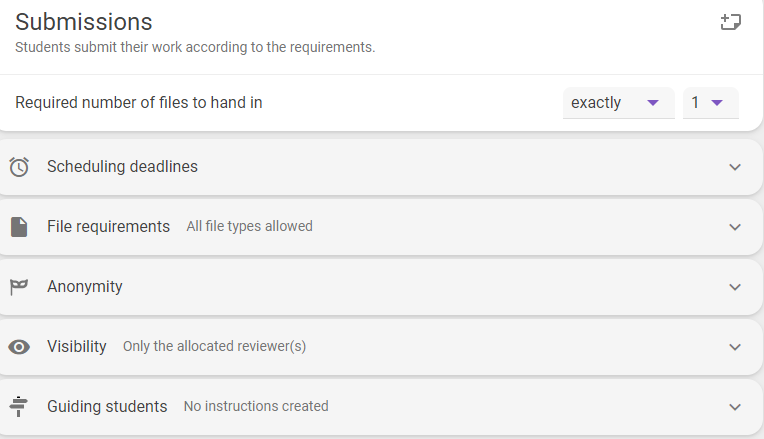Screen dimensions: 764x439
Task: Click the mask icon beside Anonymity
Action: coord(19,287)
